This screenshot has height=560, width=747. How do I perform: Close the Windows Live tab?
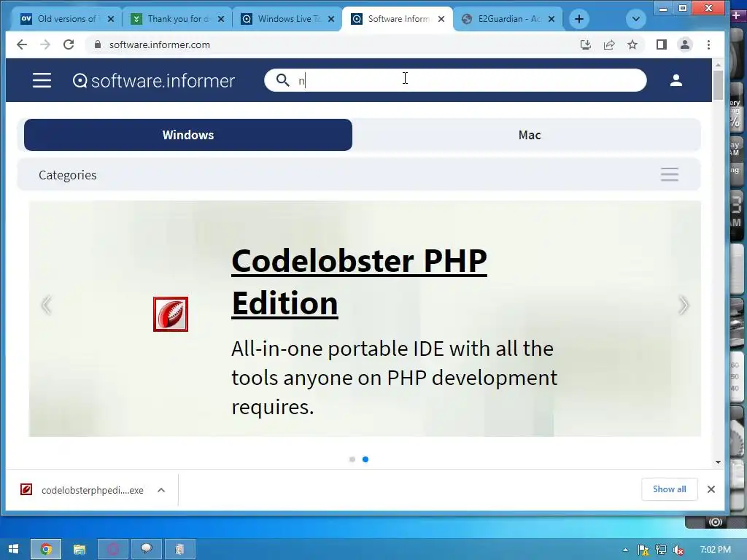point(331,19)
